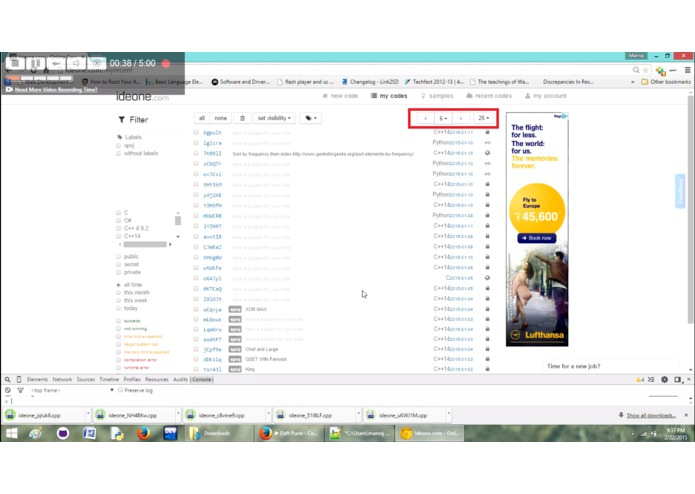Select the today radio button
The image size is (695, 494).
[x=118, y=308]
